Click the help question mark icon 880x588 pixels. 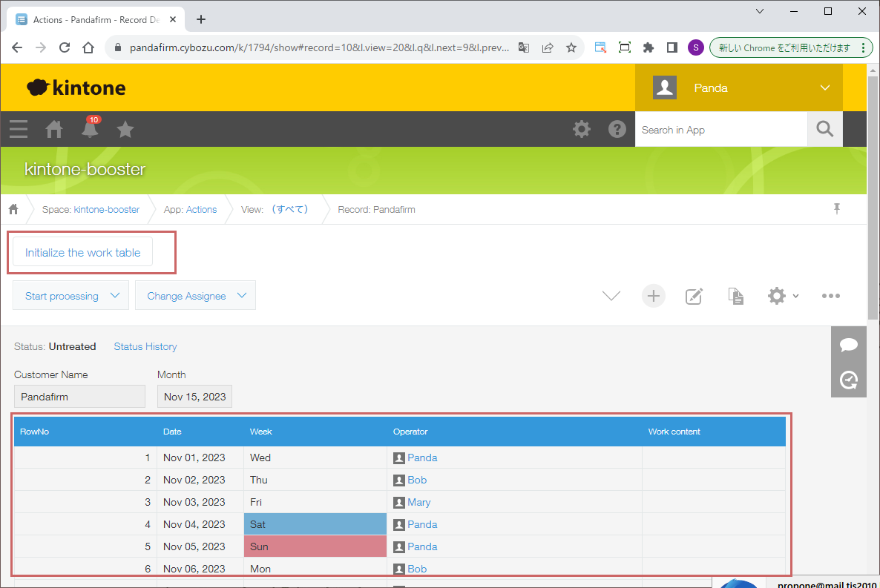(617, 130)
